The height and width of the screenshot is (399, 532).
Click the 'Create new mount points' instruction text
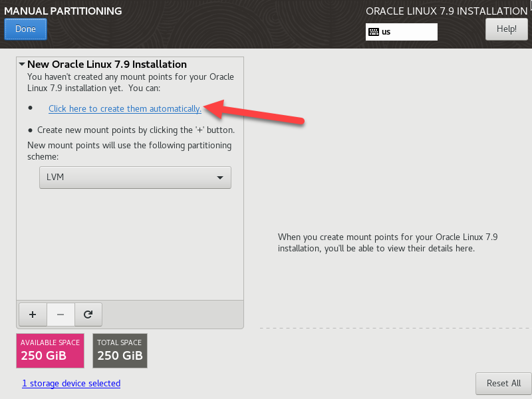click(x=136, y=130)
